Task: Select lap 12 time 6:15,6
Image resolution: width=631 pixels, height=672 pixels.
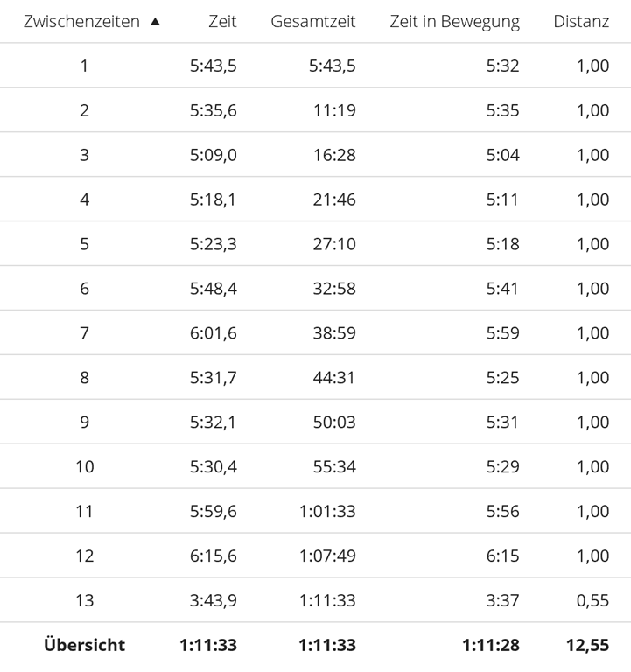Action: click(x=213, y=556)
